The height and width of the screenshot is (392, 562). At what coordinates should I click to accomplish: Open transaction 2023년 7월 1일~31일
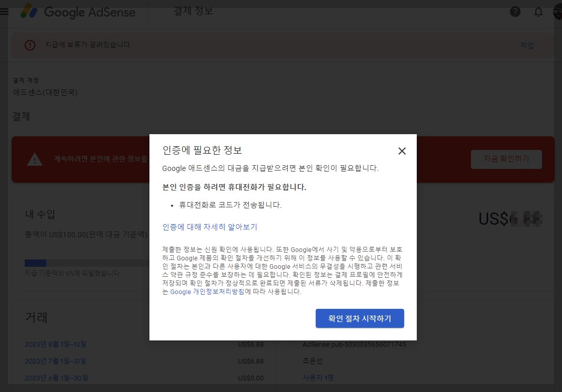[x=56, y=361]
